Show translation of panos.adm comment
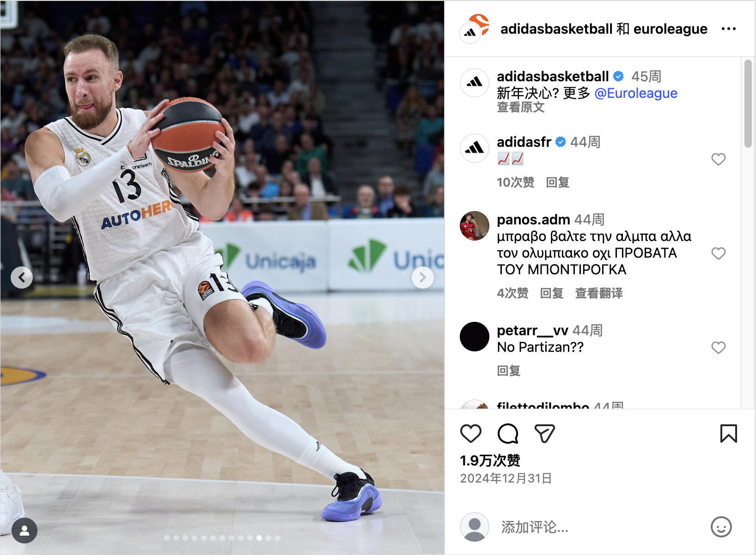 coord(598,293)
